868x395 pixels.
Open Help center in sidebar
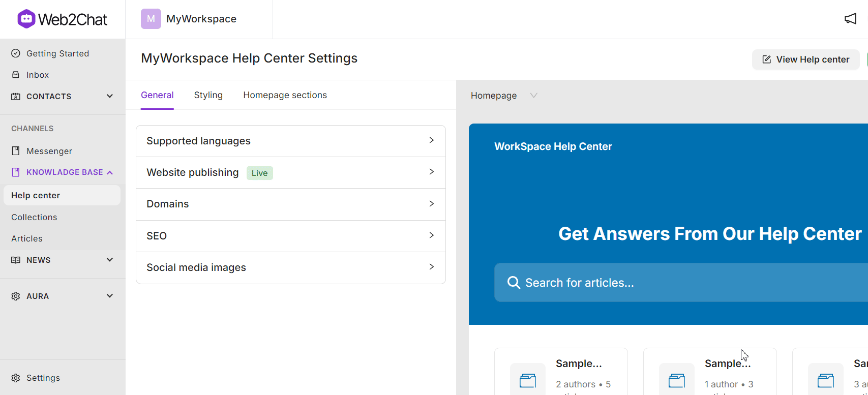(62, 195)
